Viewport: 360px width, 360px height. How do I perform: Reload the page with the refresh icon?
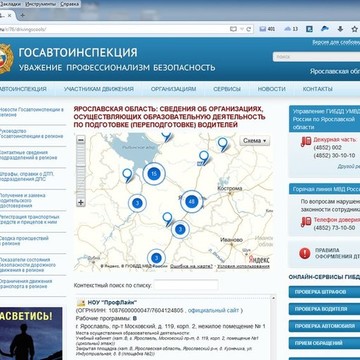coord(249,29)
